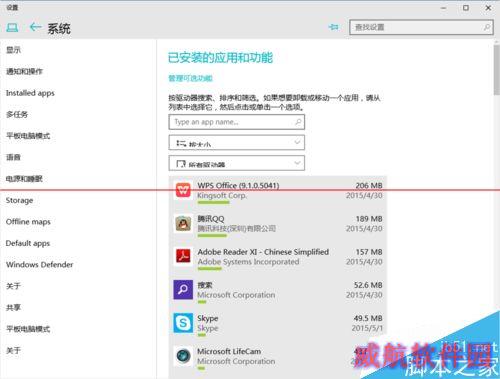
Task: Click the search icon in app name field
Action: pos(298,122)
